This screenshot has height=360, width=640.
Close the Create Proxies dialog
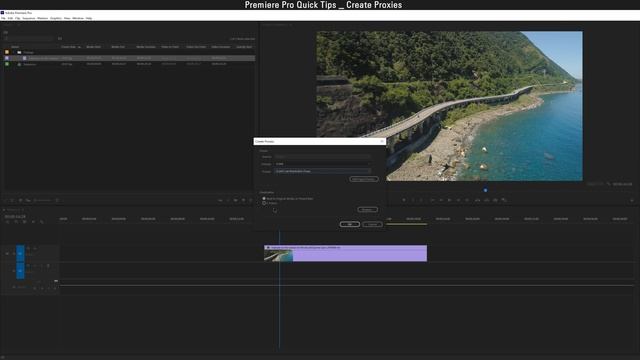tap(382, 141)
